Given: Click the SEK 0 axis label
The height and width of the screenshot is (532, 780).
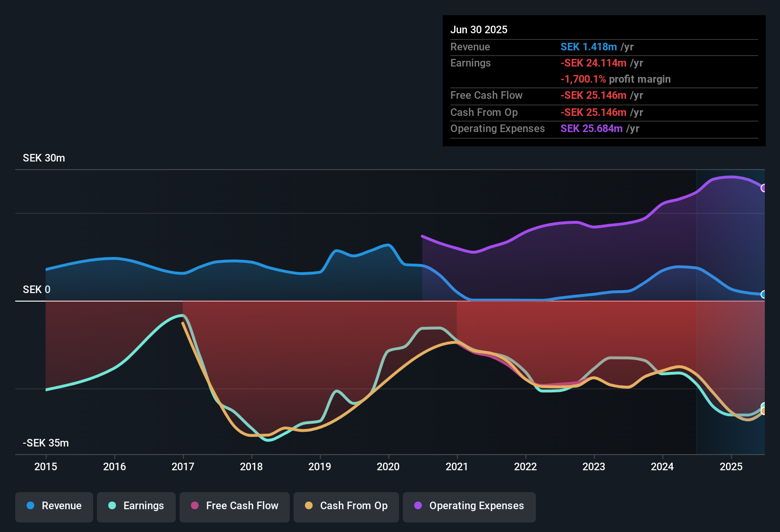Looking at the screenshot, I should pyautogui.click(x=37, y=290).
